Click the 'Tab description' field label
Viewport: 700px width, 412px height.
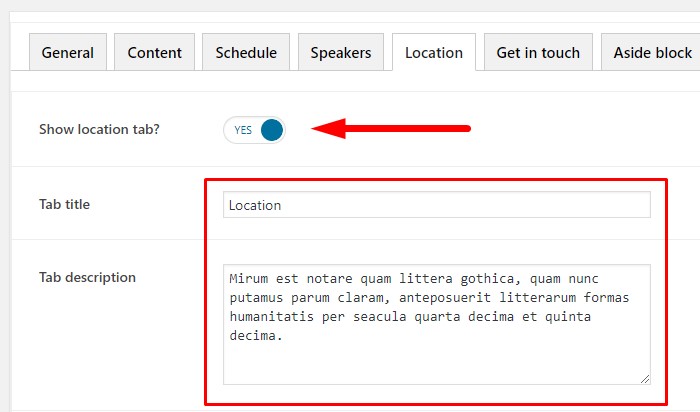pyautogui.click(x=87, y=277)
